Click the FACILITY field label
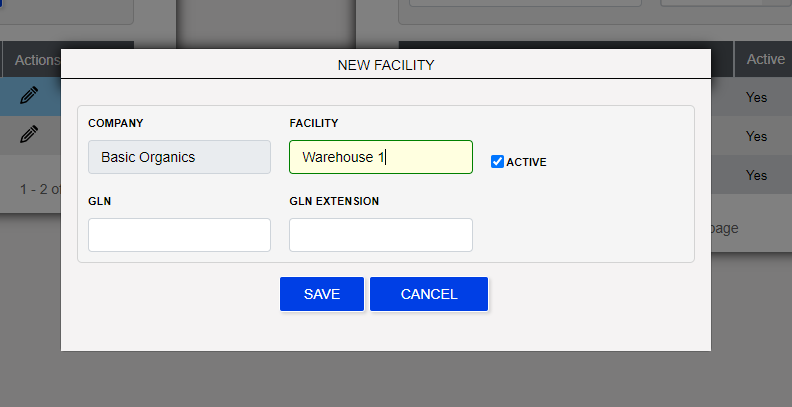The image size is (792, 407). (313, 123)
